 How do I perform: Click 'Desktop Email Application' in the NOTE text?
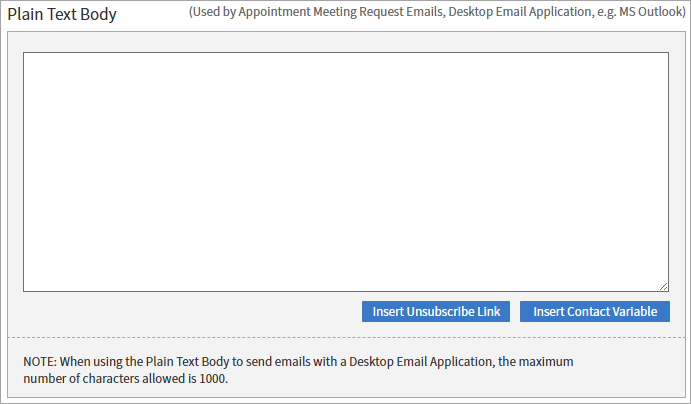(x=422, y=362)
